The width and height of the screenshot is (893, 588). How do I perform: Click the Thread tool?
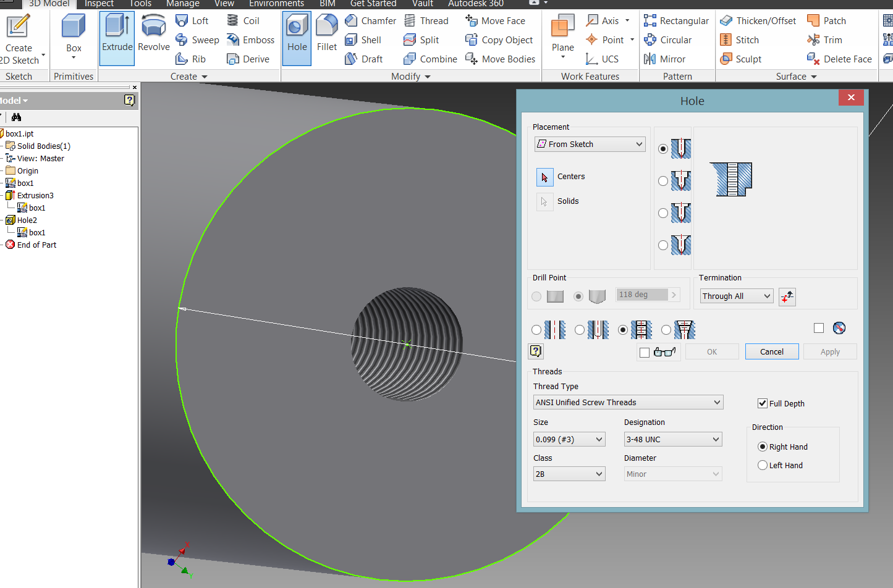[426, 20]
